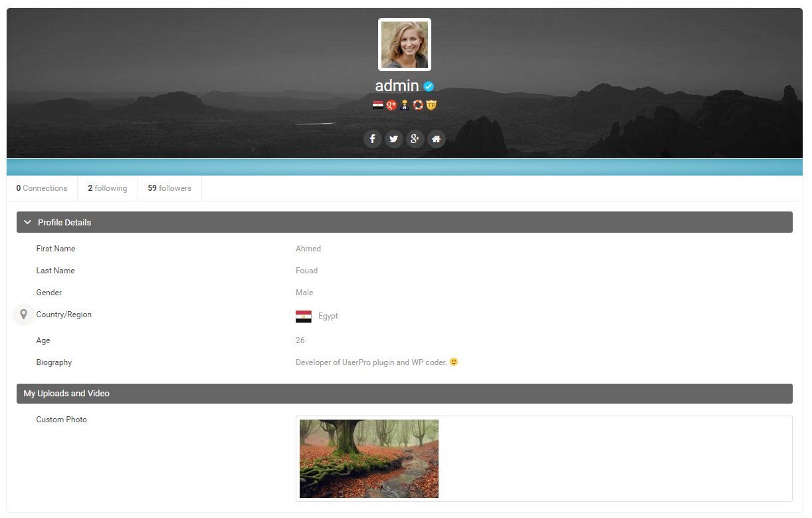Click the value Fouad
812x518 pixels.
[306, 271]
